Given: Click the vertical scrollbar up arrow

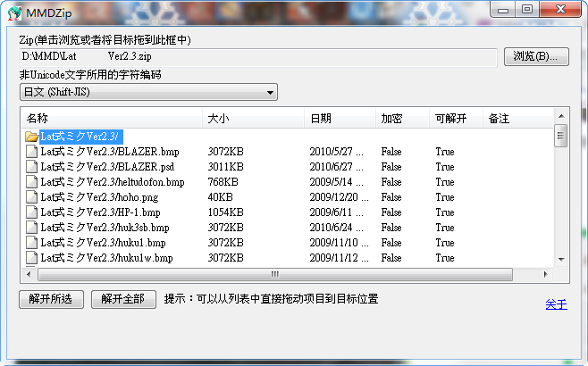Looking at the screenshot, I should (x=561, y=116).
